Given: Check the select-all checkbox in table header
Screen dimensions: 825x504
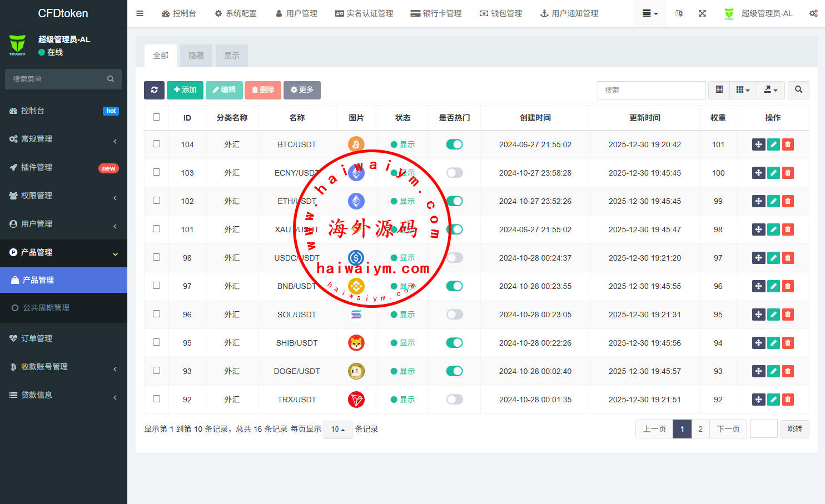Looking at the screenshot, I should pos(156,117).
